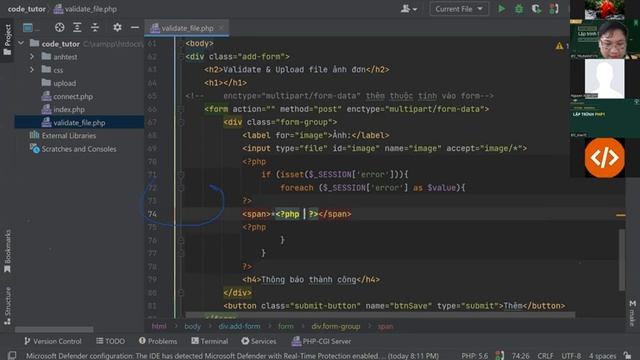Screen dimensions: 640x360
Task: Open Bookmarks side tool window
Action: click(x=7, y=251)
